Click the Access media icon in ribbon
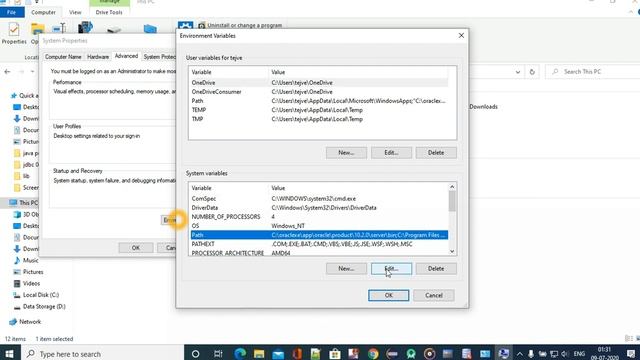Image resolution: width=640 pixels, height=360 pixels. 85,28
